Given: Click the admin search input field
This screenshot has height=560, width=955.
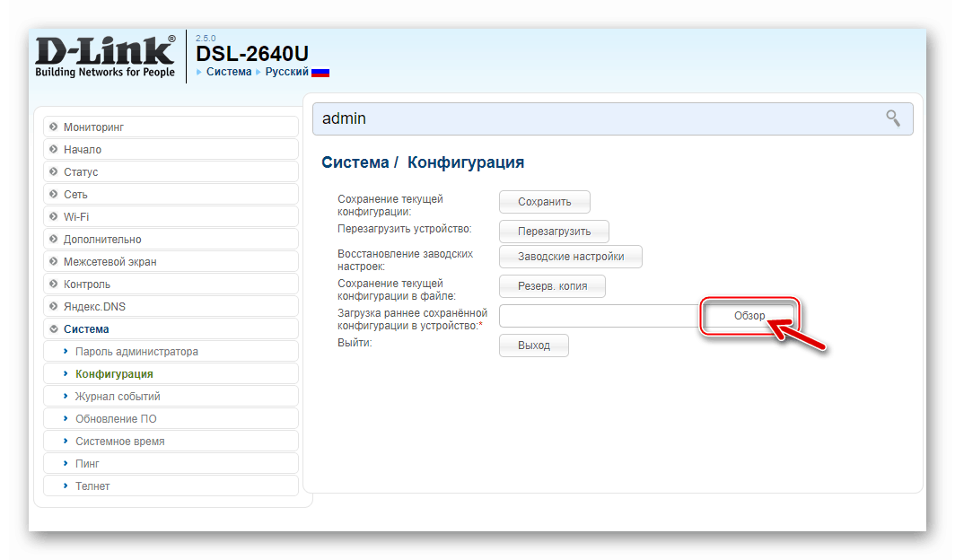Looking at the screenshot, I should click(613, 118).
